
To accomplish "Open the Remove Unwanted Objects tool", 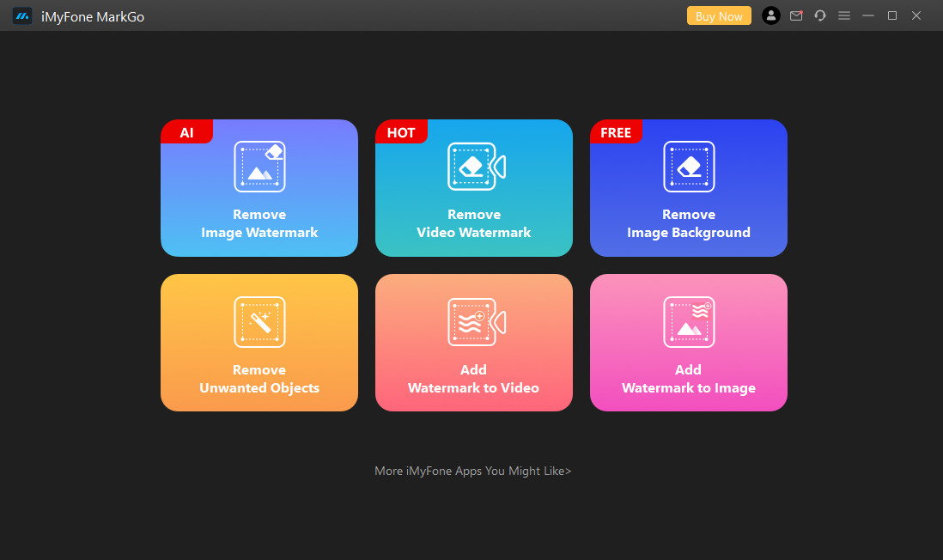I will [259, 343].
